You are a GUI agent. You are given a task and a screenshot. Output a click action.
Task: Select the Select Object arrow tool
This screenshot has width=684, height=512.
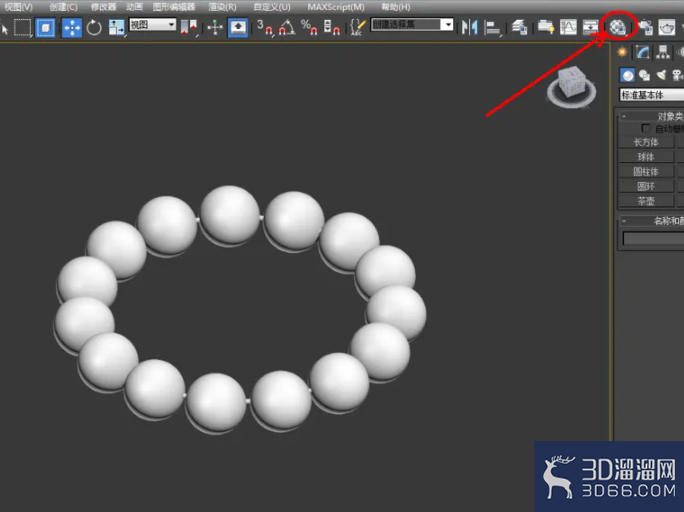[x=4, y=29]
